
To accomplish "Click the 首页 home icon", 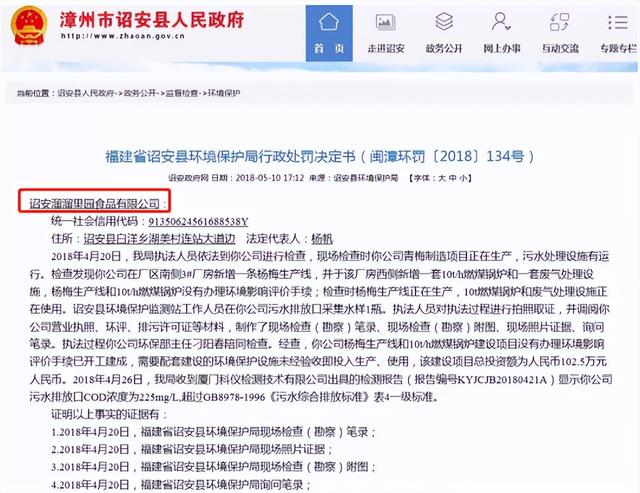I will point(330,22).
